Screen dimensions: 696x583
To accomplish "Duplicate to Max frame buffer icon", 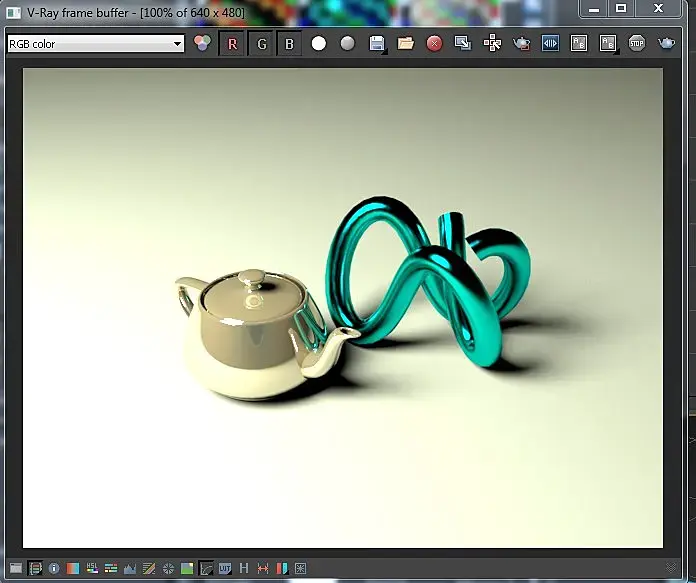I will tap(463, 44).
